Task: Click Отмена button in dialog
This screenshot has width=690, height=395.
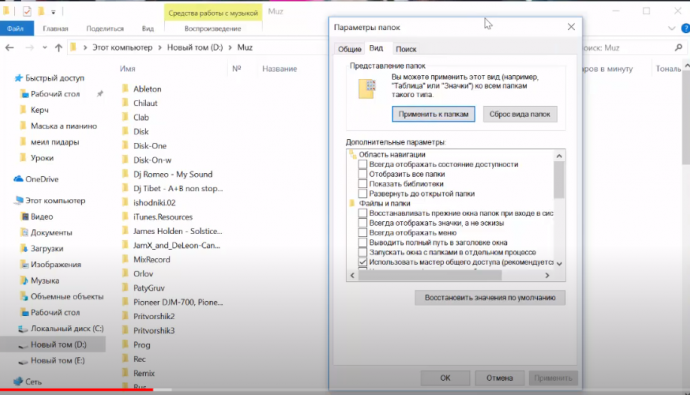Action: click(x=499, y=378)
